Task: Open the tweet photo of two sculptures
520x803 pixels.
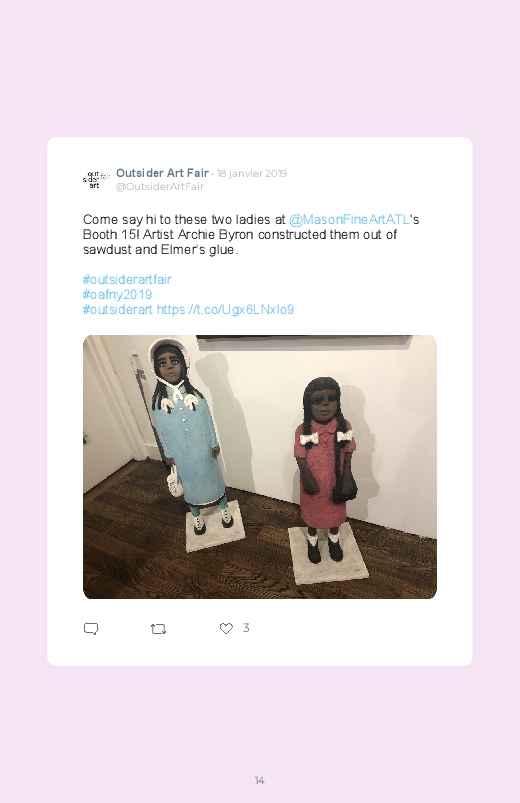Action: coord(260,467)
